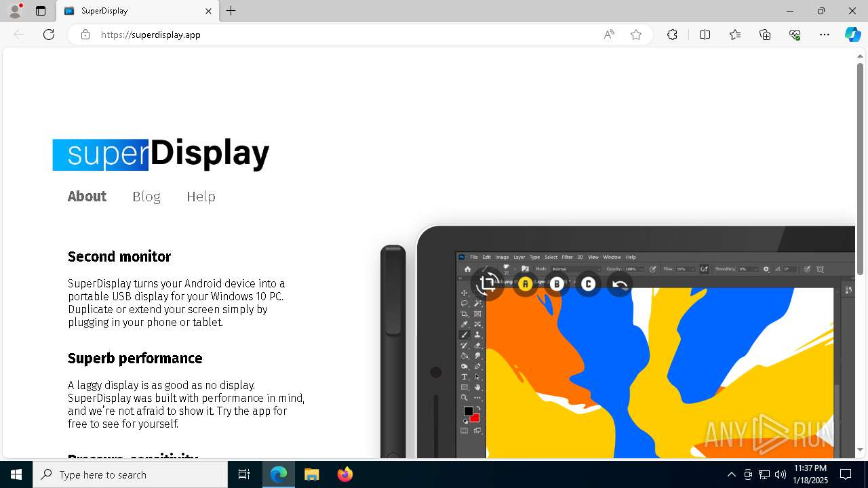Open the About page link
868x488 pixels.
(x=87, y=197)
